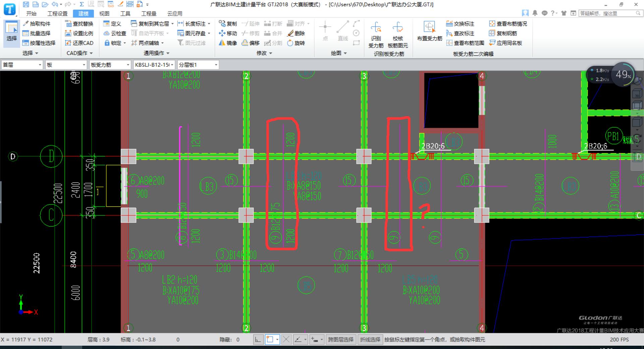644x349 pixels.
Task: Click 查看布筋情况 view rebar layout
Action: pyautogui.click(x=508, y=24)
